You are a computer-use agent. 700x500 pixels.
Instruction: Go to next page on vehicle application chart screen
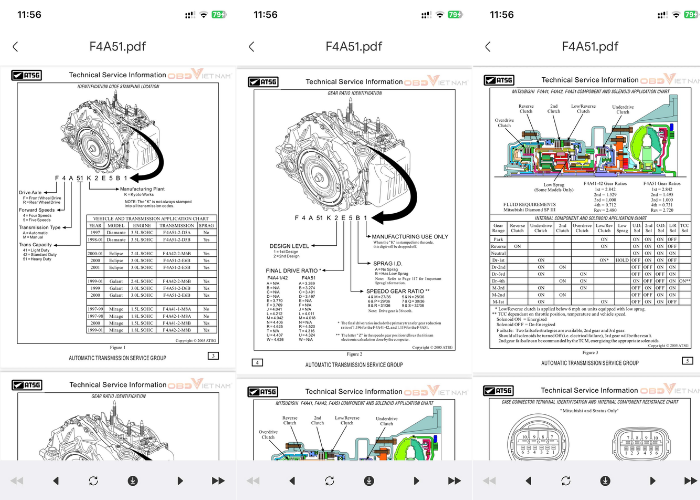tap(180, 481)
